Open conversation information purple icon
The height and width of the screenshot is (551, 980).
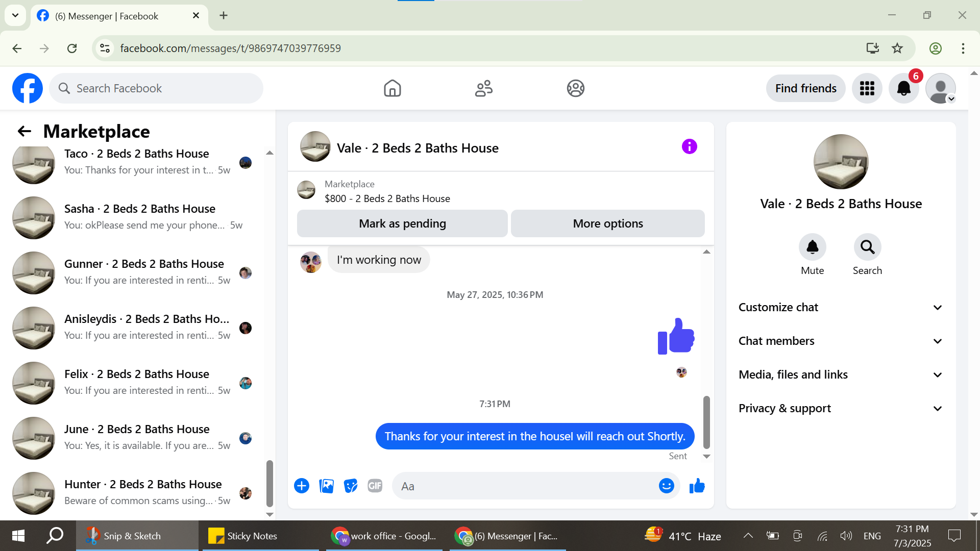coord(689,147)
